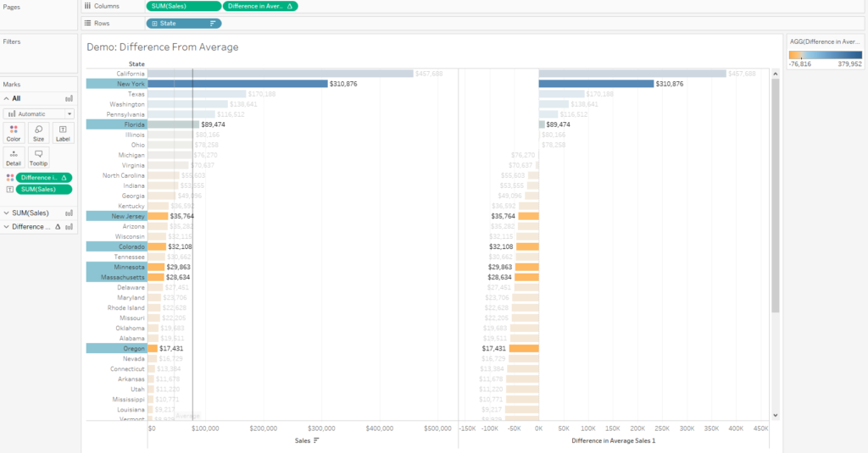The image size is (868, 453).
Task: Click the California sales bar
Action: [280, 74]
